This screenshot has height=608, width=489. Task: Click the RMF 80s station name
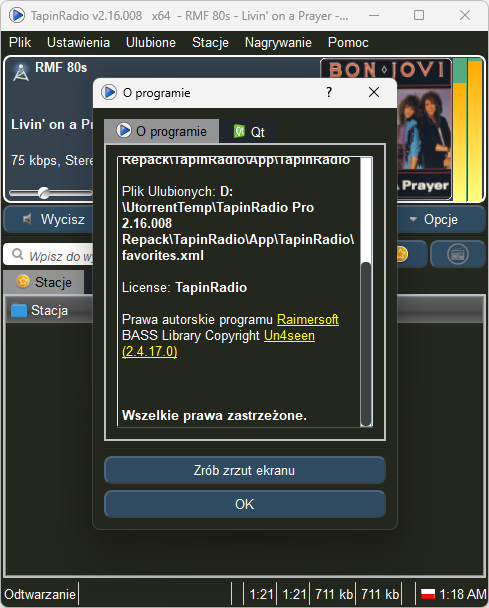[61, 67]
